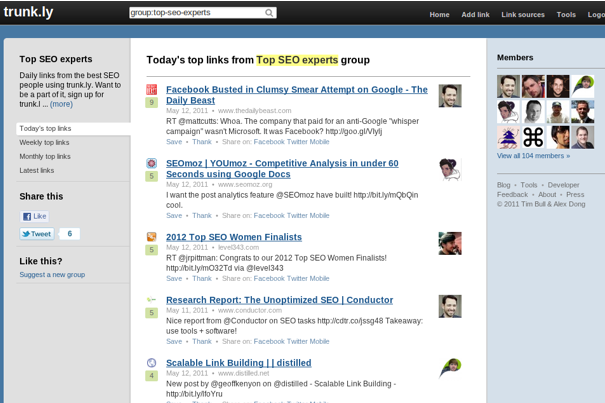Switch to Weekly top links

coord(45,142)
